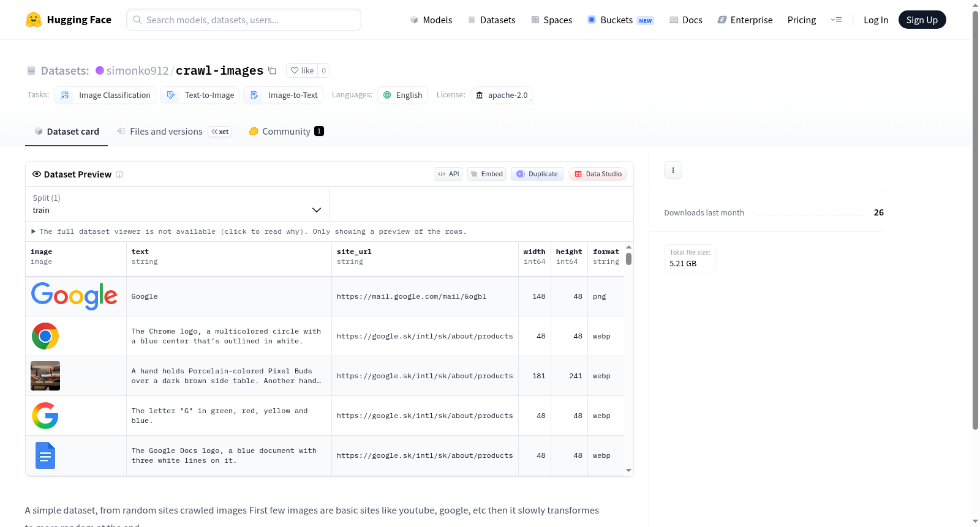Image resolution: width=980 pixels, height=527 pixels.
Task: Open the Pricing page
Action: tap(802, 20)
